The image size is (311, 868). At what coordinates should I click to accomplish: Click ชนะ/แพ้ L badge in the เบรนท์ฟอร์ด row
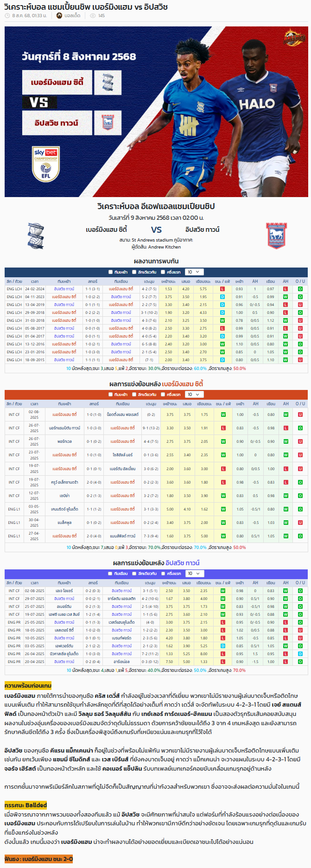pos(223,638)
